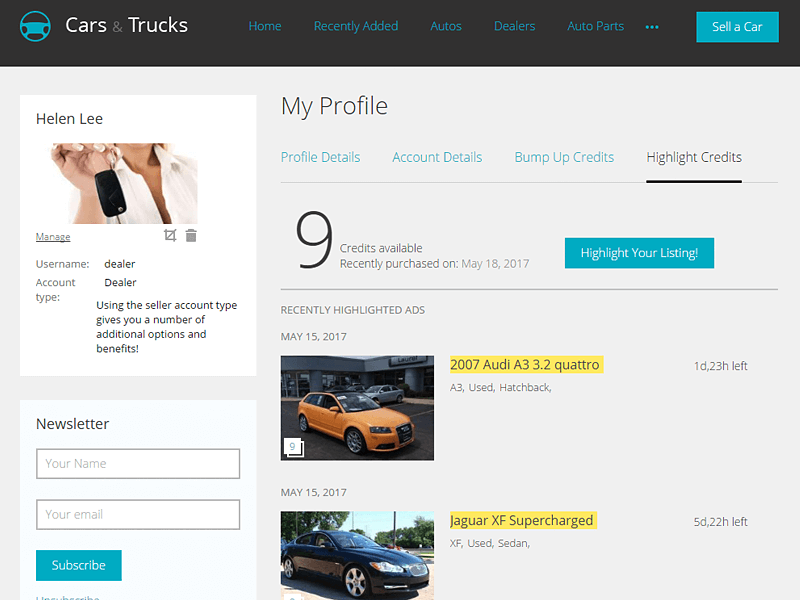Select the Highlight Credits tab
Image resolution: width=800 pixels, height=600 pixels.
click(694, 157)
